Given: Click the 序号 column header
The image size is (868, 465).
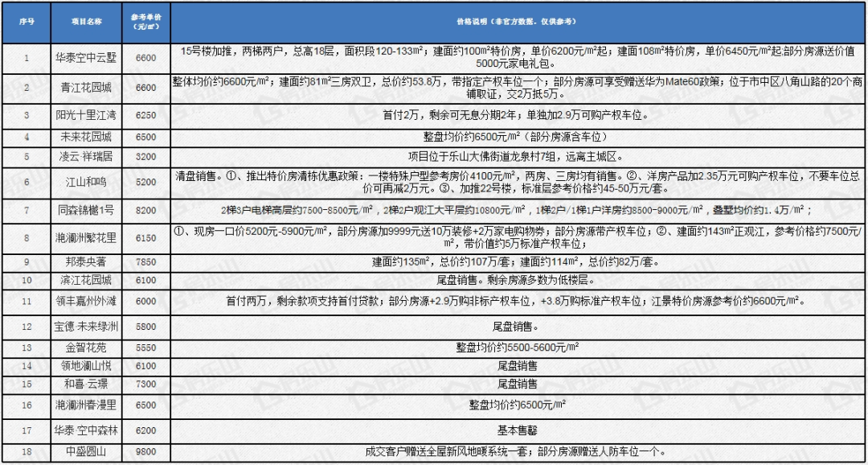Looking at the screenshot, I should (26, 23).
